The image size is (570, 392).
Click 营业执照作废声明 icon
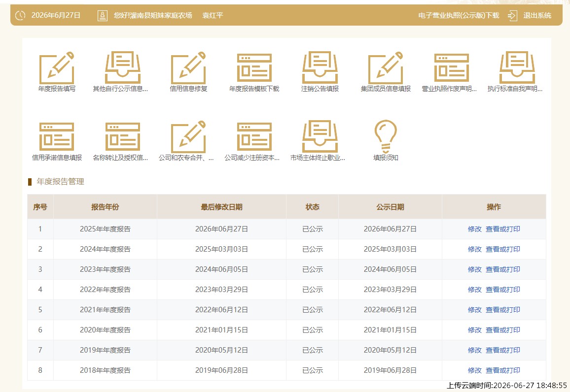[x=452, y=68]
